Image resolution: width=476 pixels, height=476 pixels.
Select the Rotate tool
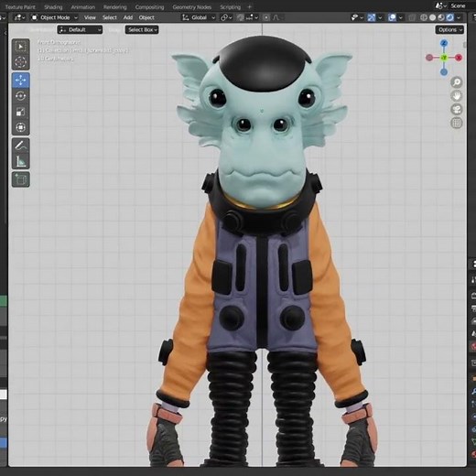20,96
